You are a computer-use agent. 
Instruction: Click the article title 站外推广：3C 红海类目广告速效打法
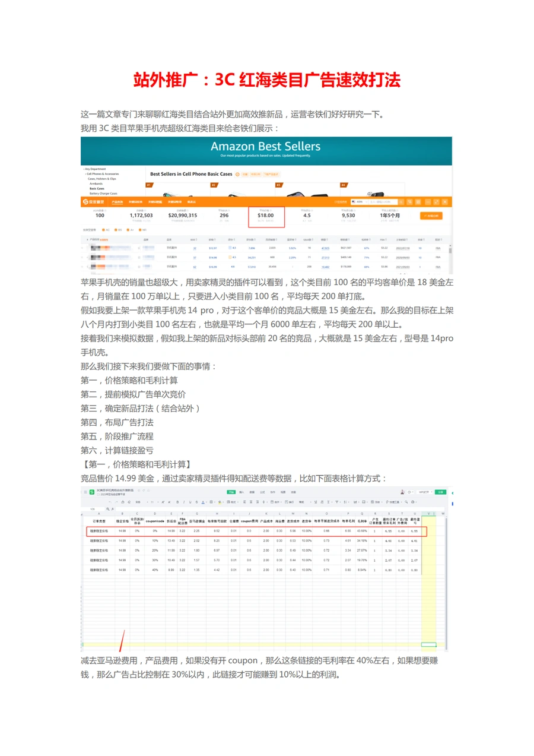click(x=267, y=80)
